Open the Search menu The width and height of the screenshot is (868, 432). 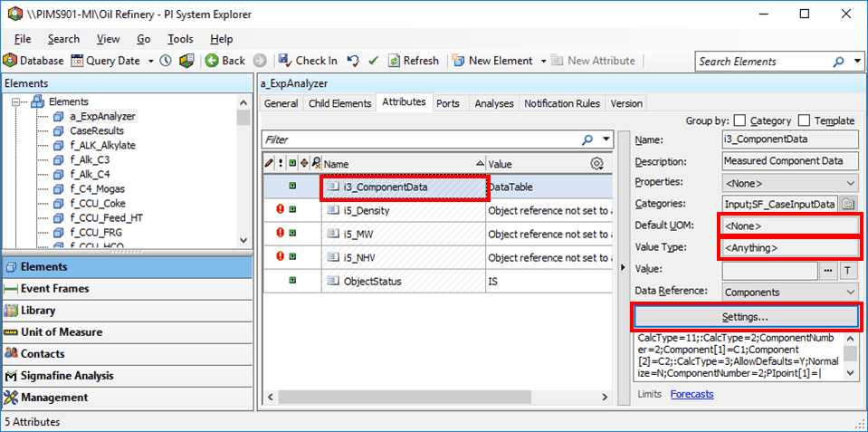[63, 39]
